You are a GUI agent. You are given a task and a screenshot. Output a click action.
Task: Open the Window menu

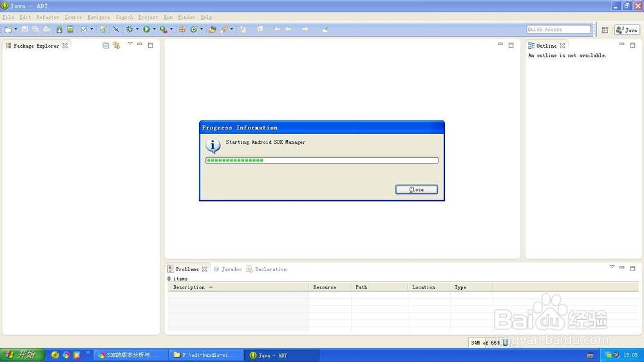coord(186,17)
